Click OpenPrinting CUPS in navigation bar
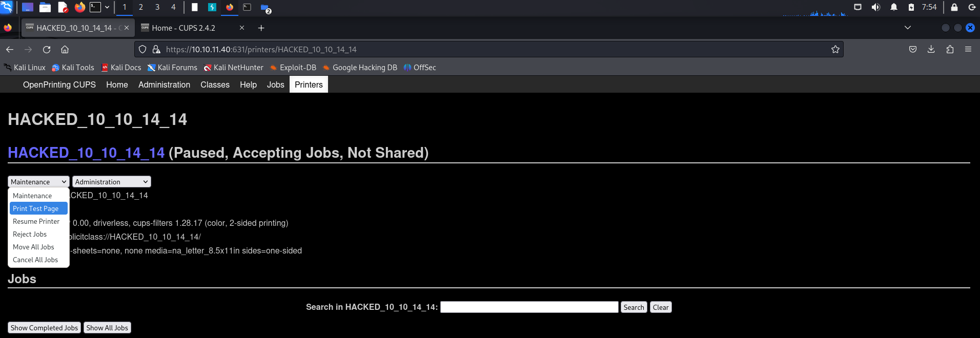Viewport: 980px width, 338px height. tap(59, 84)
